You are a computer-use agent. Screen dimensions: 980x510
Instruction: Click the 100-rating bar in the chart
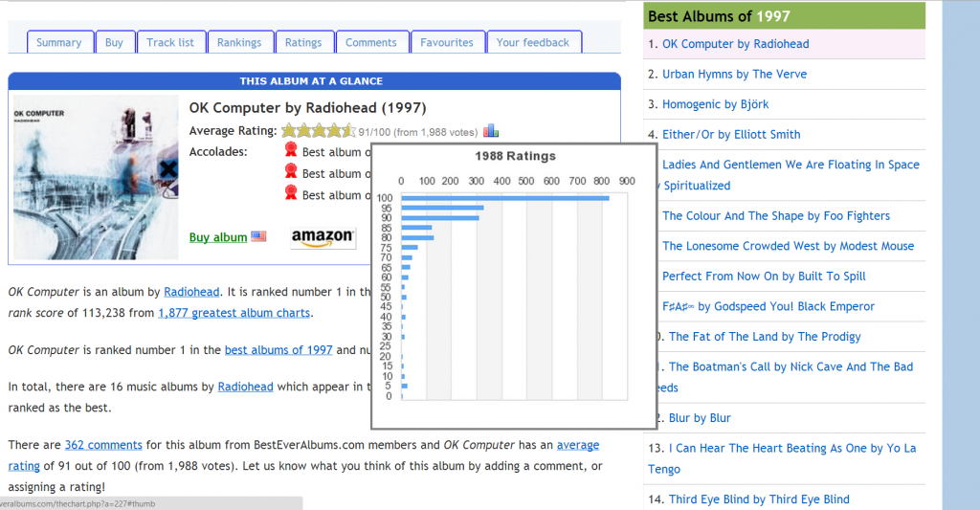pyautogui.click(x=504, y=198)
